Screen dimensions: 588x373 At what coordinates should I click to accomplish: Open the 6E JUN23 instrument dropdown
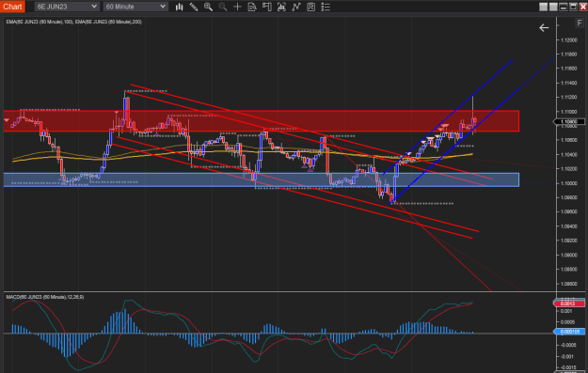click(67, 7)
